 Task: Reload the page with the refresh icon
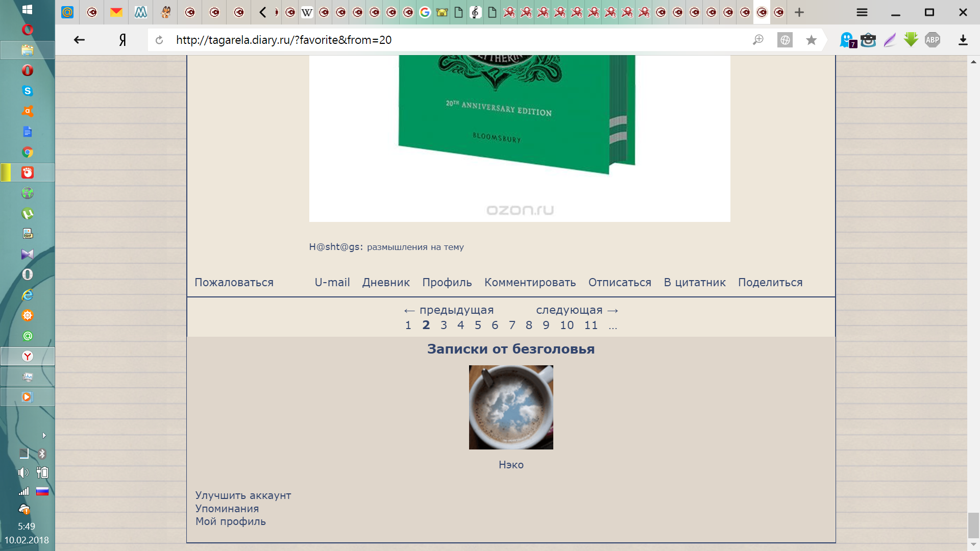tap(159, 40)
